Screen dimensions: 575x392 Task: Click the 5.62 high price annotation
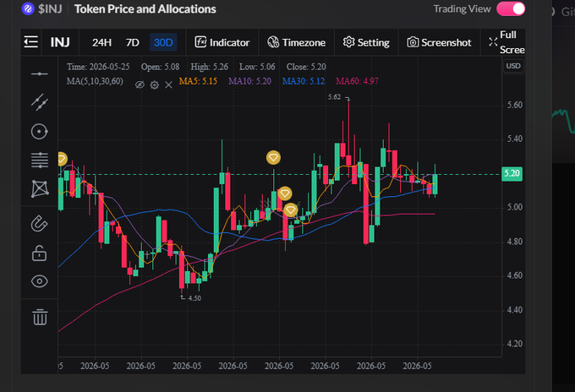point(334,97)
